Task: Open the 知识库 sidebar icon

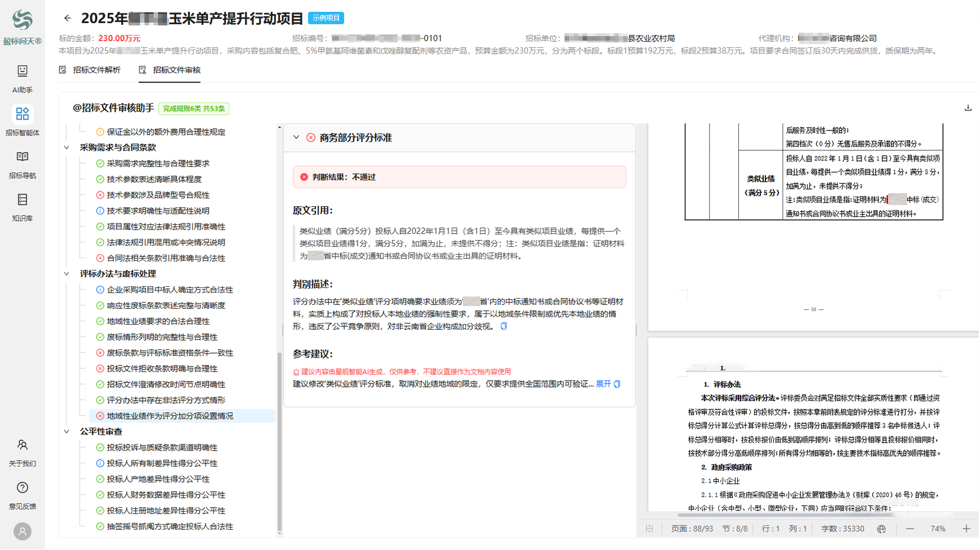Action: (x=22, y=200)
